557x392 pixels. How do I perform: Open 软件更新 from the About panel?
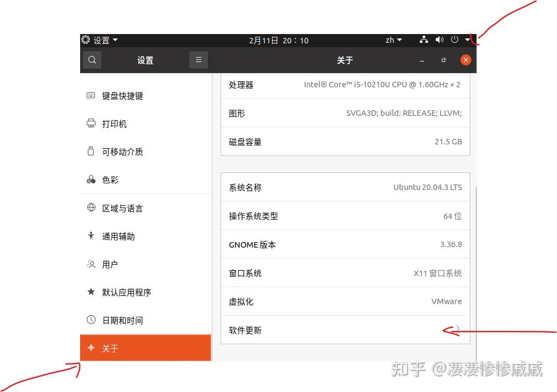click(345, 329)
